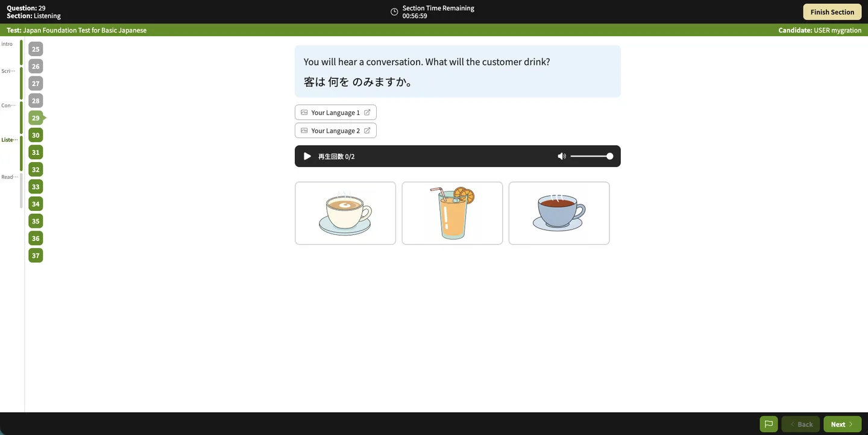
Task: Open the Conversation section in sidebar
Action: click(x=8, y=105)
